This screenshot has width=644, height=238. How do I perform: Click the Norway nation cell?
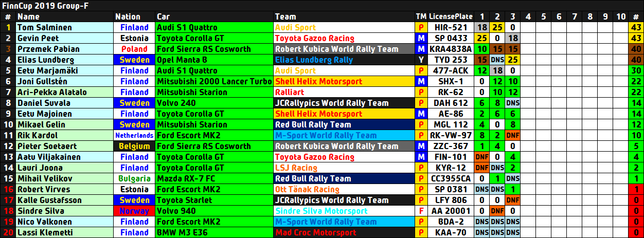coord(134,211)
